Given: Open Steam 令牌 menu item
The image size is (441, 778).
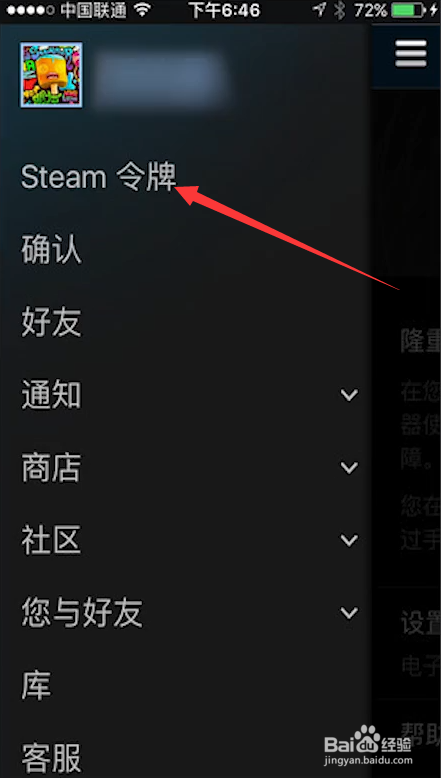Looking at the screenshot, I should click(x=99, y=177).
